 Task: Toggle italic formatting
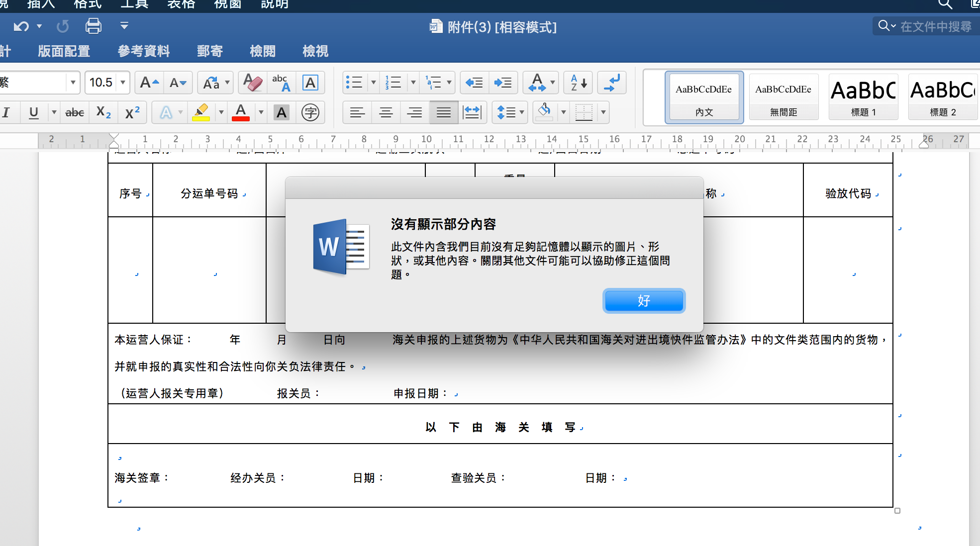pos(6,112)
